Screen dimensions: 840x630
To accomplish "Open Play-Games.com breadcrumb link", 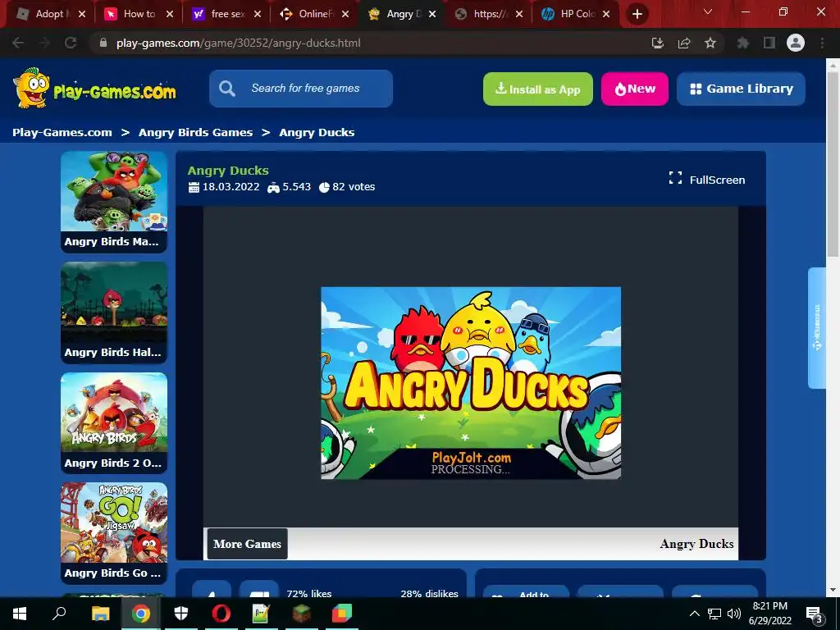I will pos(62,132).
